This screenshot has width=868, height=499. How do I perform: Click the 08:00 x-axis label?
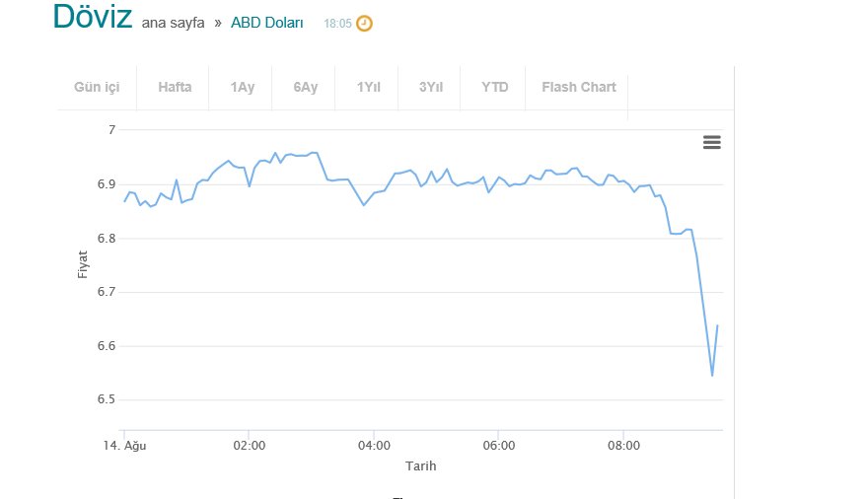(x=623, y=446)
